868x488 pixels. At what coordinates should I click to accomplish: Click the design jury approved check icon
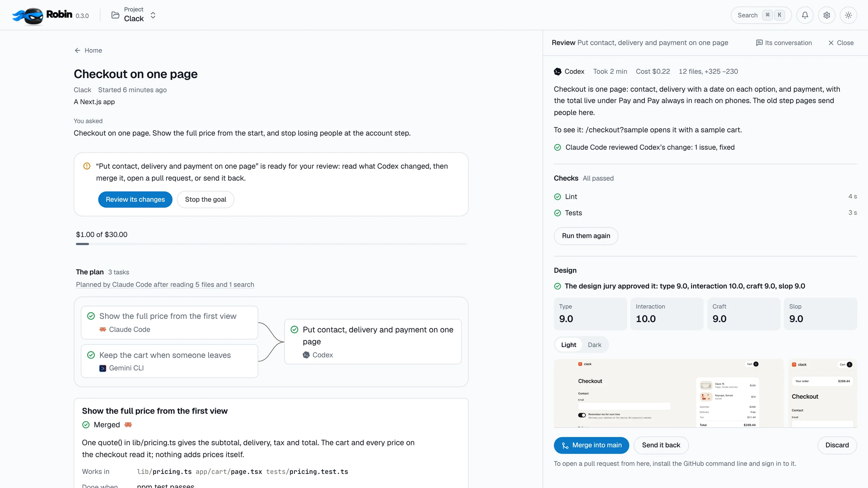pyautogui.click(x=558, y=286)
